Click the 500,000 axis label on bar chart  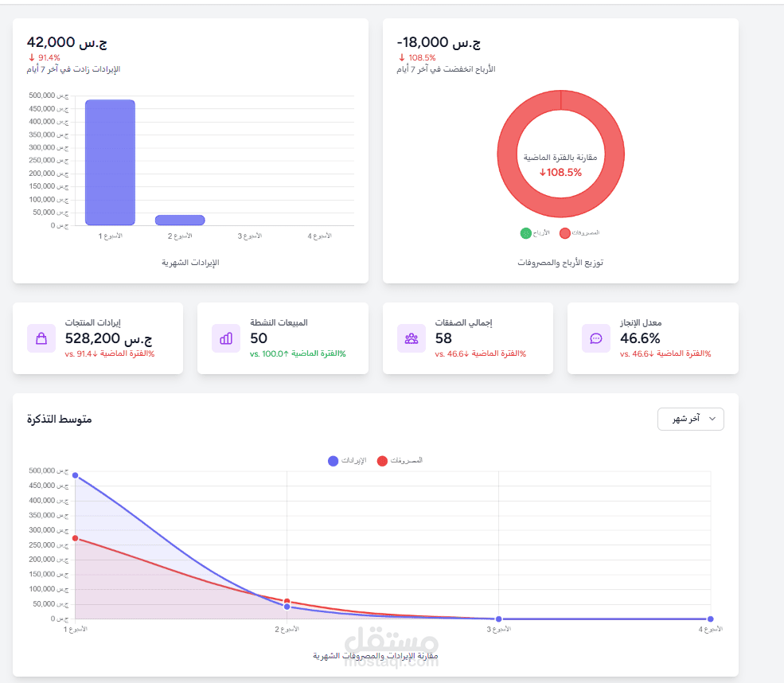pyautogui.click(x=49, y=96)
